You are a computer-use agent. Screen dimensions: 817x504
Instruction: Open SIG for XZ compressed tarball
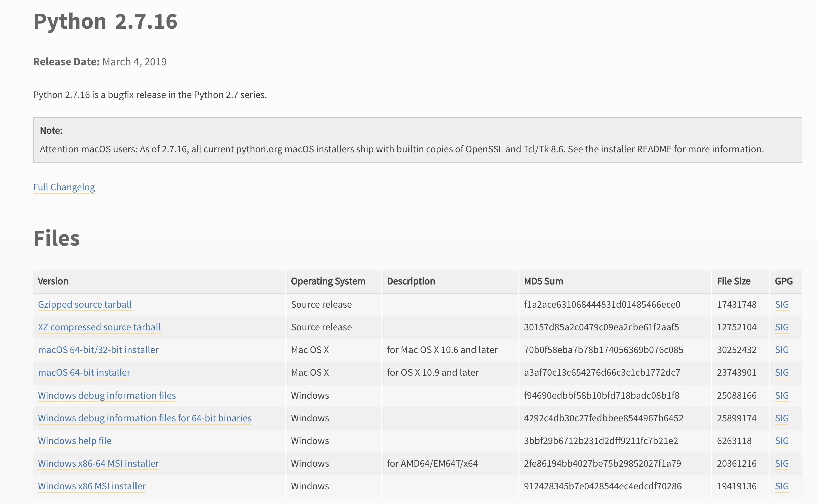(x=781, y=327)
